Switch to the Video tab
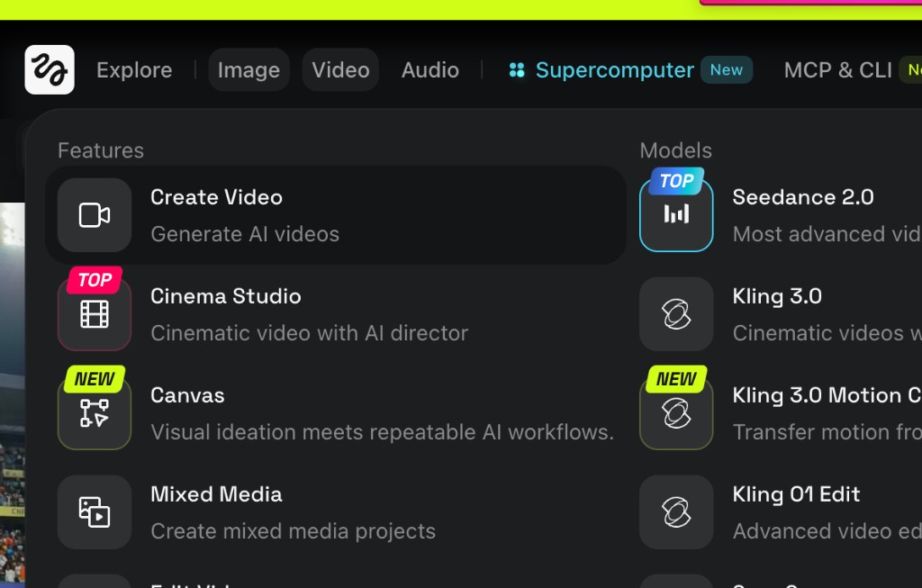Screen dimensions: 922x588 [340, 70]
